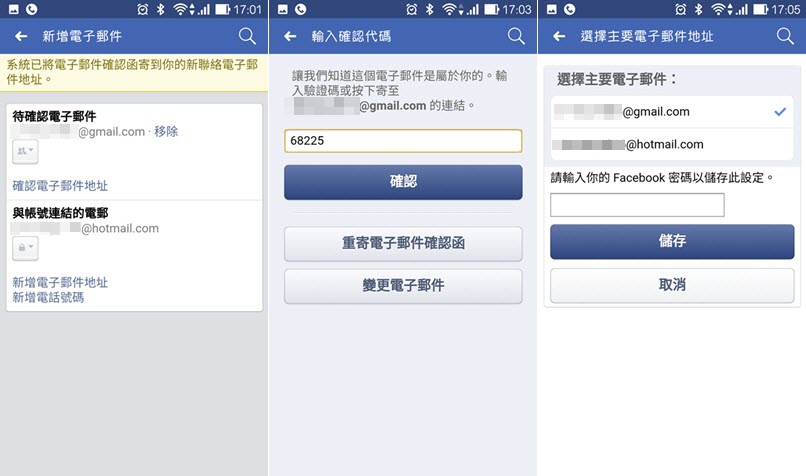Open lock privacy dropdown under hotmail address
Image resolution: width=806 pixels, height=476 pixels.
pos(25,248)
